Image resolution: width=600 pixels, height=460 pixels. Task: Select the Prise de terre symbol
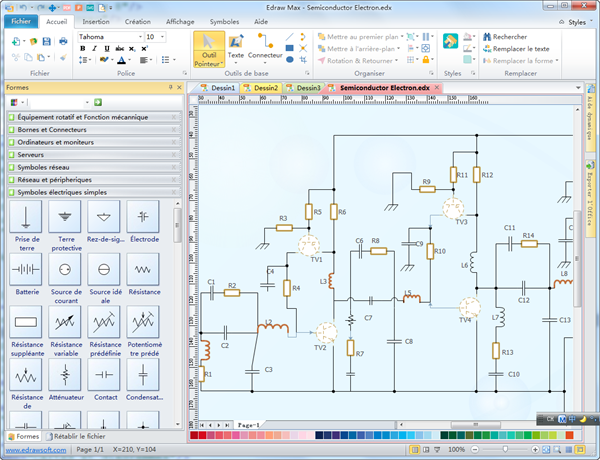coord(27,216)
